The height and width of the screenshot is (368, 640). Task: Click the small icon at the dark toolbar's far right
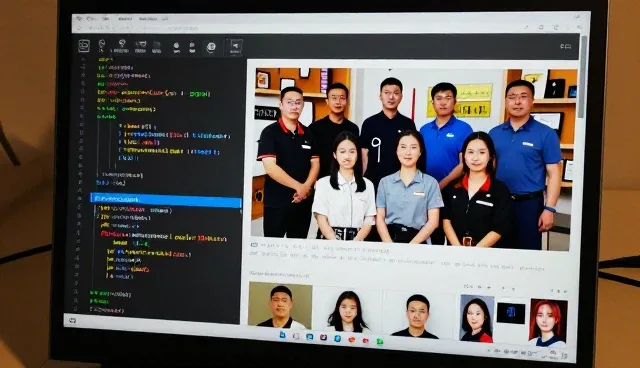coord(565,47)
